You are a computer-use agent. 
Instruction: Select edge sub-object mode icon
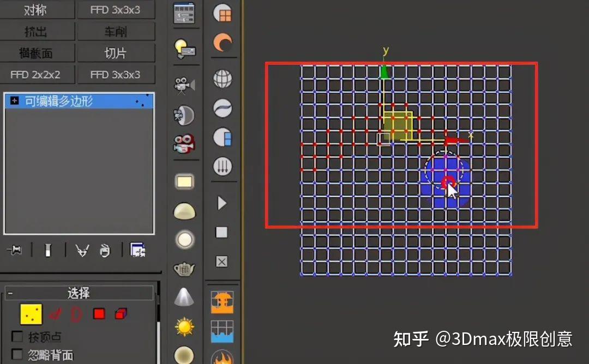click(x=55, y=314)
